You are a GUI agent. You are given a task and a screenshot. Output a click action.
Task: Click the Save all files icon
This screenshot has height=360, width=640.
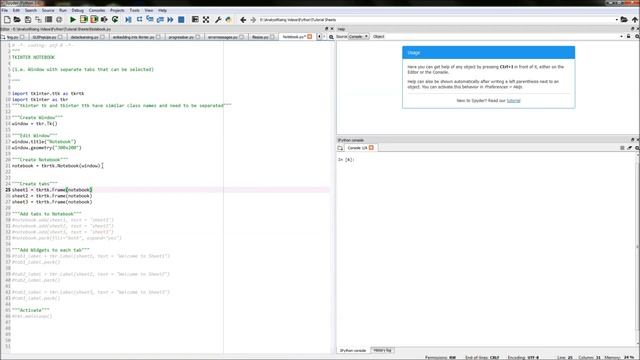[38, 20]
